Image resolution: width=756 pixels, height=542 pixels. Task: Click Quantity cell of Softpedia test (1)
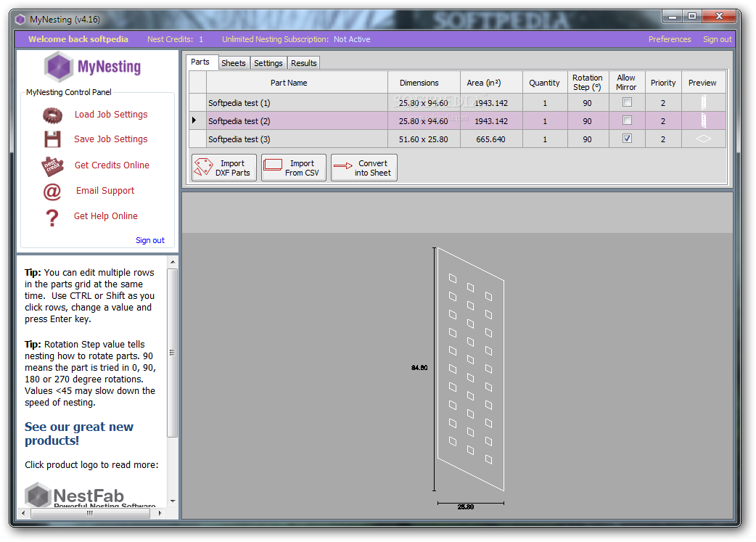click(x=544, y=103)
